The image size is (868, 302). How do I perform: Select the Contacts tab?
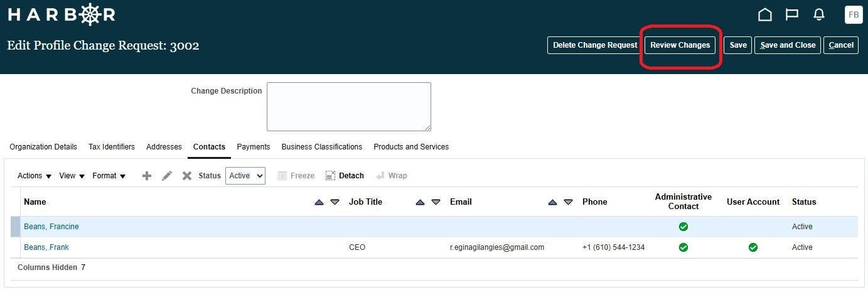click(x=209, y=147)
